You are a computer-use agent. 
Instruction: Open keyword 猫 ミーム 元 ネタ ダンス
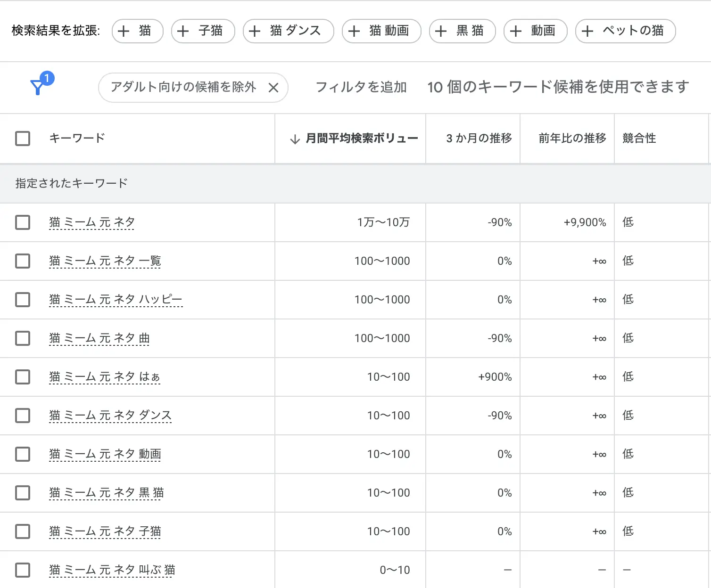(110, 416)
